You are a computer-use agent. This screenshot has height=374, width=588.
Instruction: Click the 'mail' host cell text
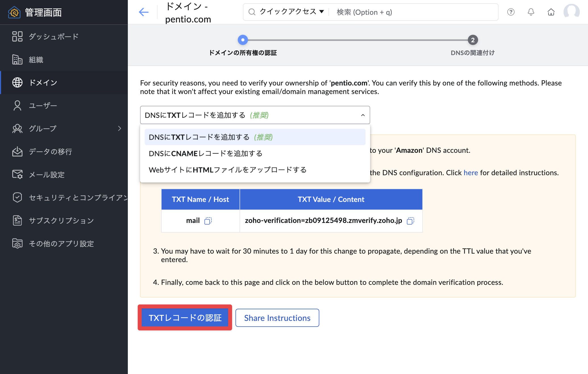193,220
